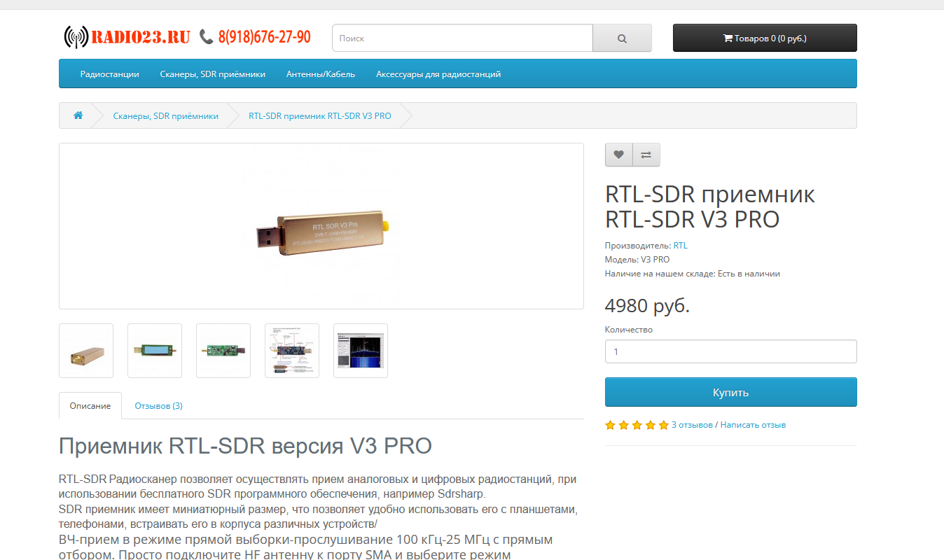Focus the Поиск search field
944x560 pixels.
[x=462, y=38]
